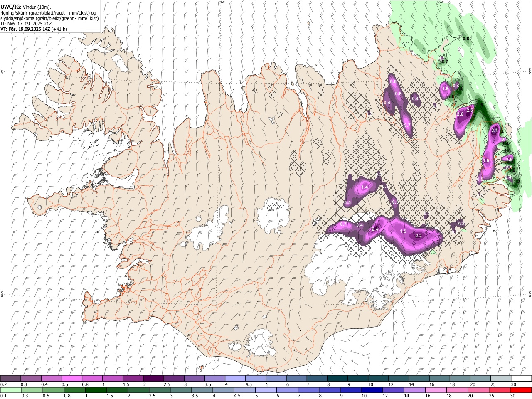This screenshot has height=399, width=532.
Task: Click the 'UWC/IG: Vindur (10m)' title text
Action: coord(26,7)
